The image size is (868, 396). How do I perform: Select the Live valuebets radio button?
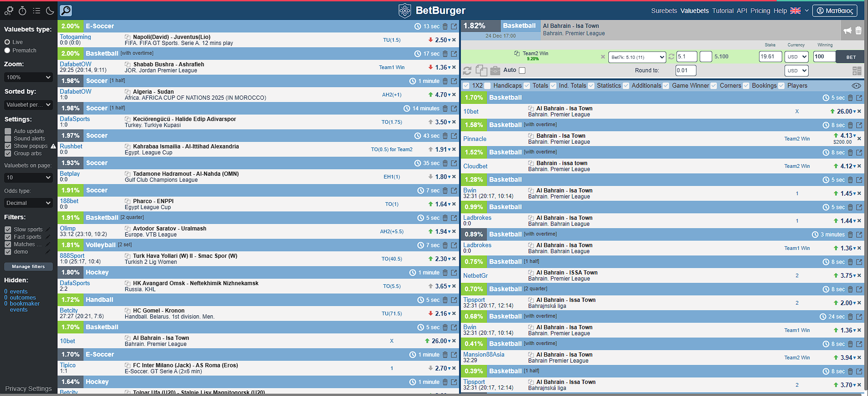(7, 42)
